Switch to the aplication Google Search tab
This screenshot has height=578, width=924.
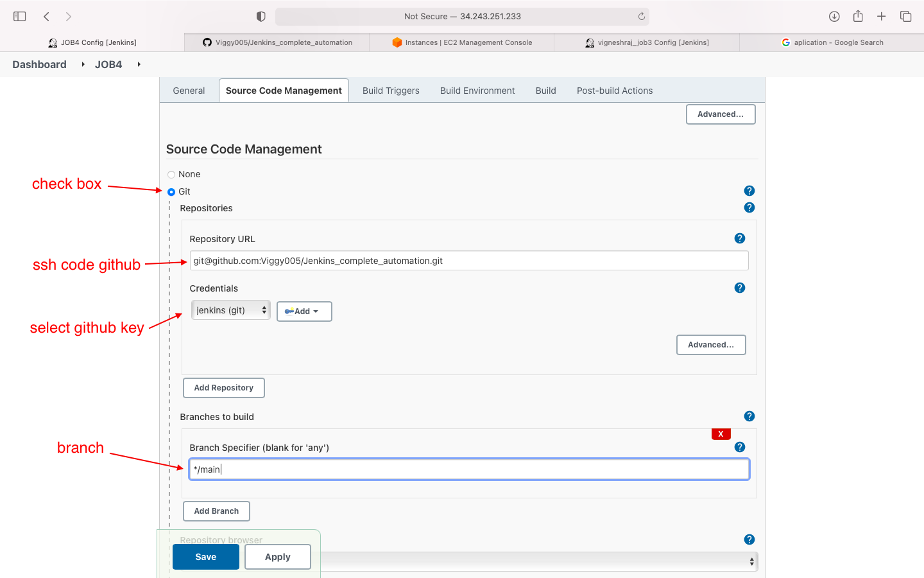[x=832, y=42]
